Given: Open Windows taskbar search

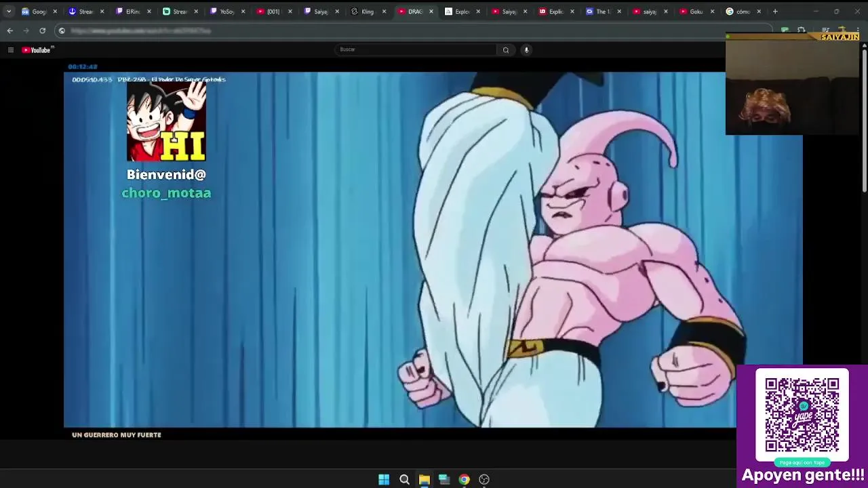Looking at the screenshot, I should (x=404, y=479).
